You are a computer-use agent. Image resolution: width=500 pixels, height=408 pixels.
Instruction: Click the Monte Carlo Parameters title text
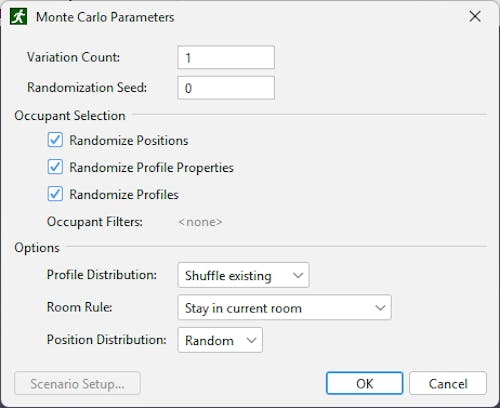click(105, 17)
